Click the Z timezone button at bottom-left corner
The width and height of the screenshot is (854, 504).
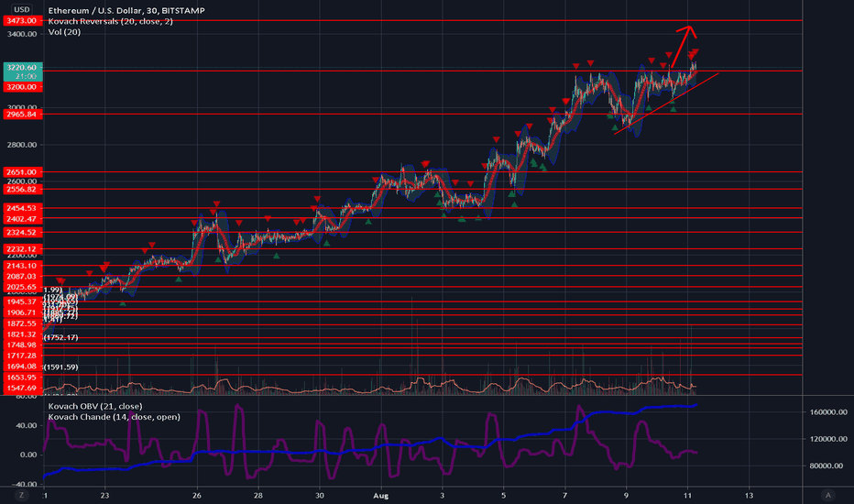point(22,495)
